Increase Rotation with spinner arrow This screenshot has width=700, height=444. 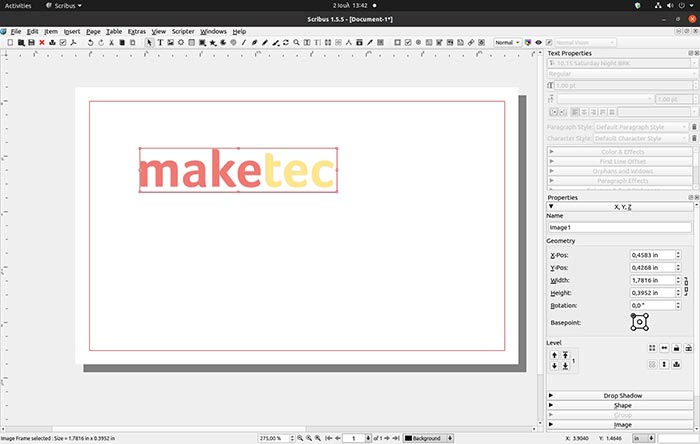pos(678,303)
